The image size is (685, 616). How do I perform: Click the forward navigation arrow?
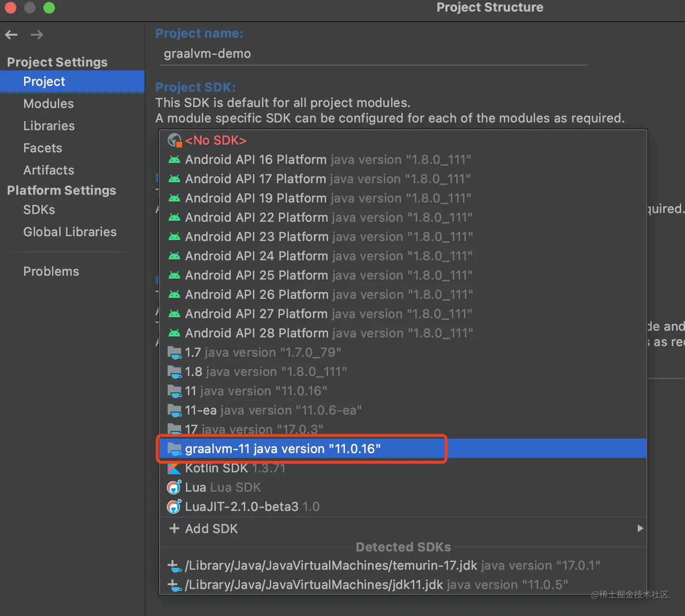click(x=37, y=35)
